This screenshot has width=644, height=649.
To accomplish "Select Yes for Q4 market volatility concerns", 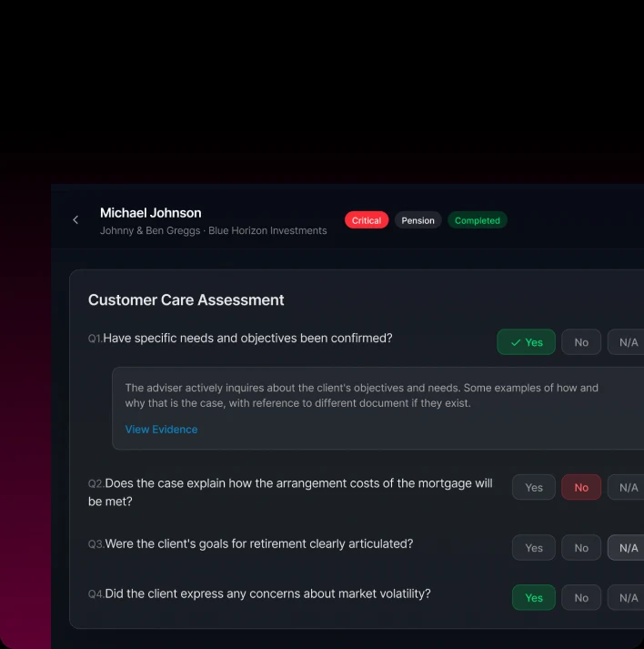I will point(534,598).
